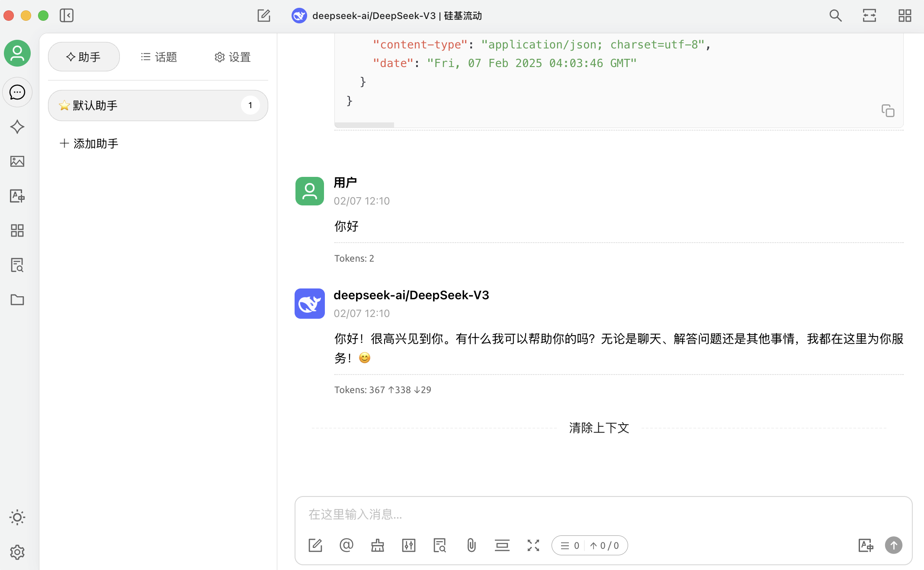Mention a model with the @ icon
Viewport: 924px width, 570px height.
pos(346,545)
